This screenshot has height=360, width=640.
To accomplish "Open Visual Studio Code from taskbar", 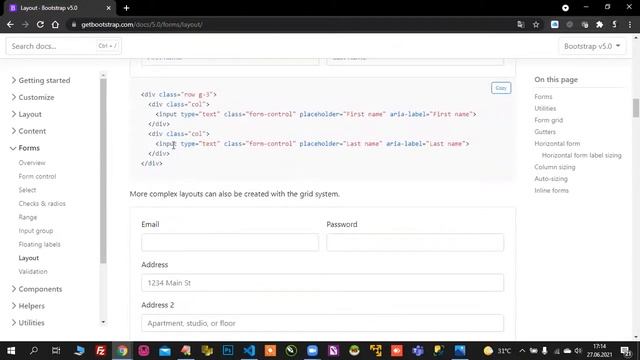I will click(x=249, y=351).
